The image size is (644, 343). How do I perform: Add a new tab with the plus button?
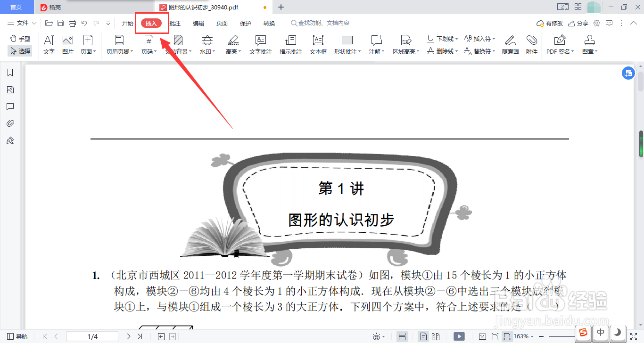click(x=281, y=7)
